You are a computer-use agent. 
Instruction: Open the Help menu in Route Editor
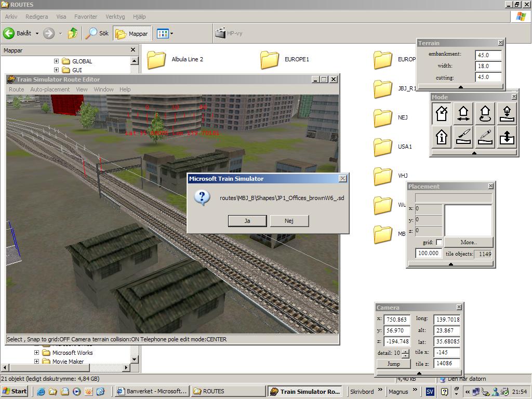click(125, 89)
